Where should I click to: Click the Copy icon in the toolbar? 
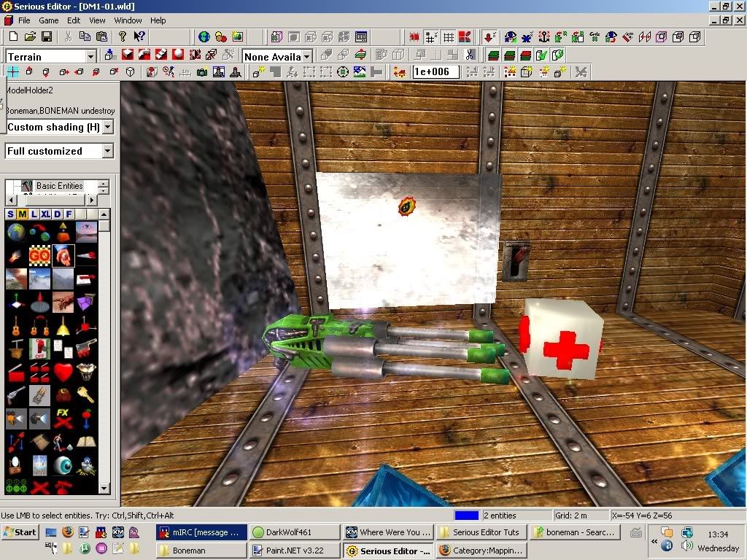tap(85, 36)
